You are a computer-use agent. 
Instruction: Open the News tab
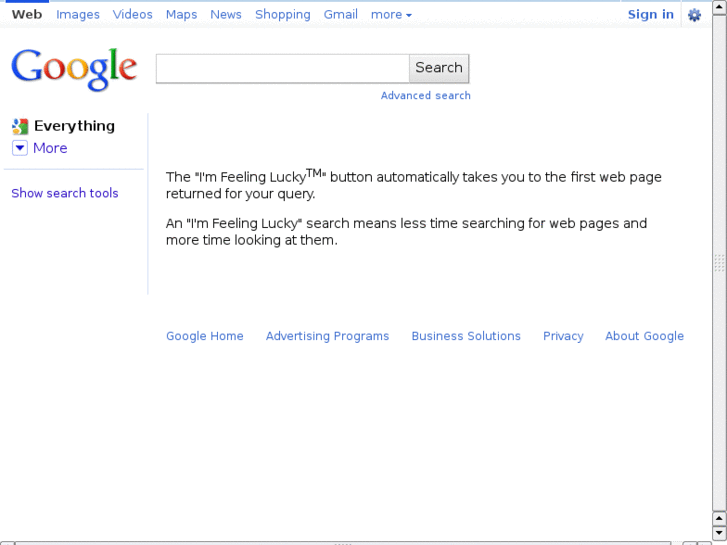pyautogui.click(x=226, y=15)
